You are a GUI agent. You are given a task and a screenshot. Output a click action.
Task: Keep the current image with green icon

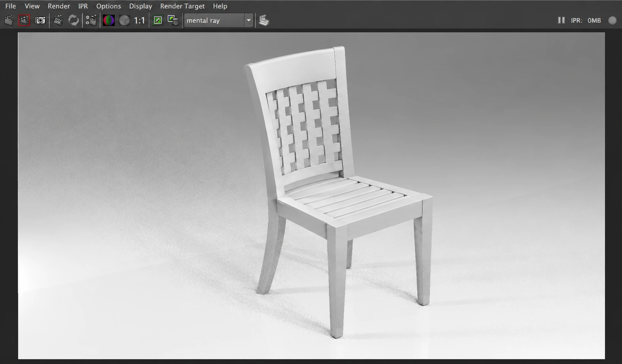(x=158, y=20)
